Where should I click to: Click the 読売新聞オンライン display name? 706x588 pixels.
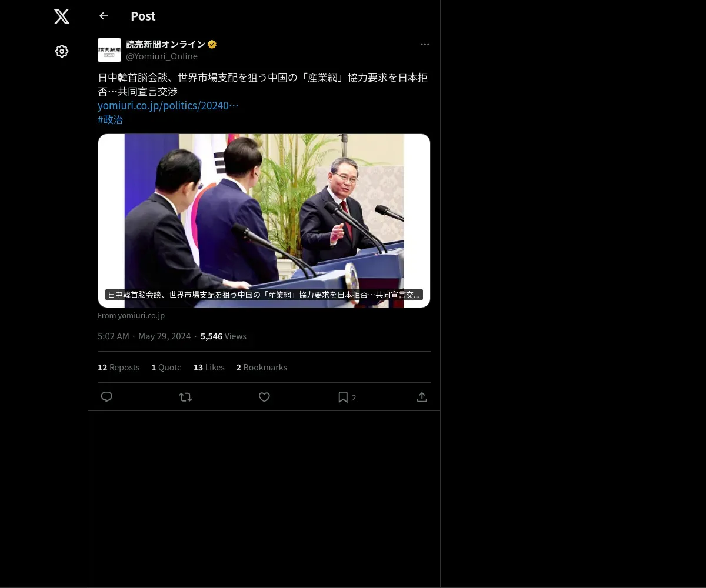pos(165,44)
